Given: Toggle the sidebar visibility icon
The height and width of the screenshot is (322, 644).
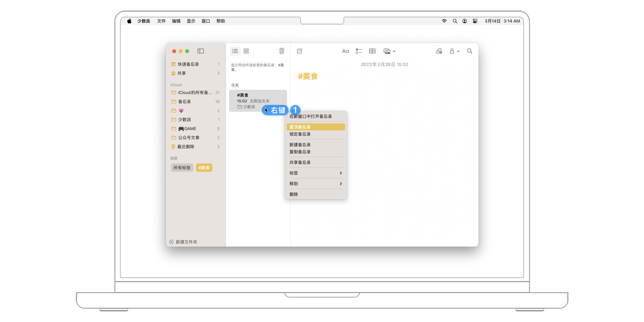Looking at the screenshot, I should (x=201, y=51).
